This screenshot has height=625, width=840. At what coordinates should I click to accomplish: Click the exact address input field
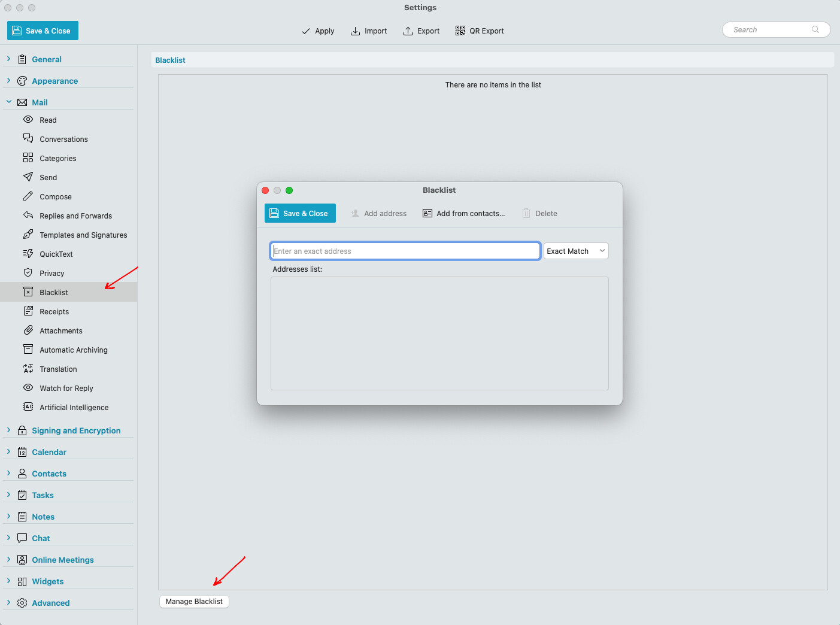405,251
